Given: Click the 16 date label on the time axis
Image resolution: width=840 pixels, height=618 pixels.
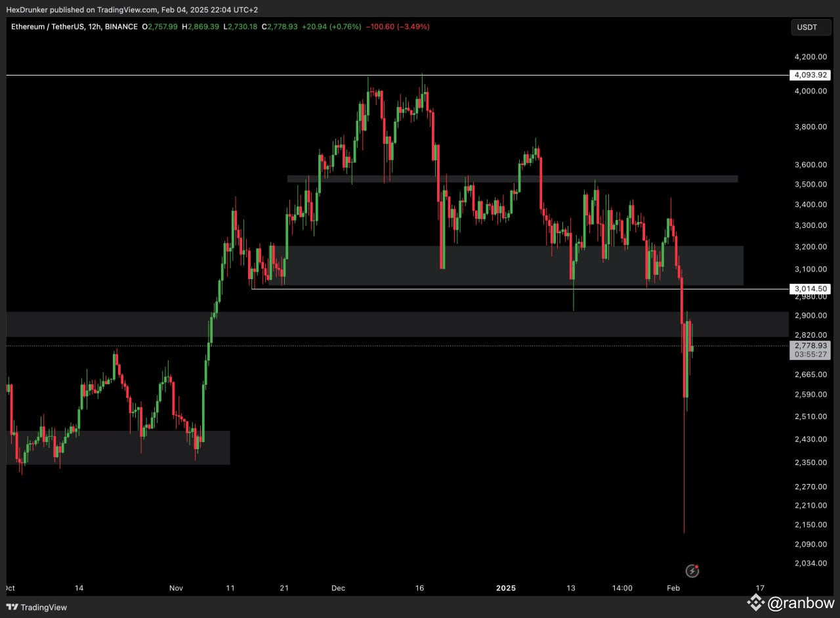Looking at the screenshot, I should click(x=420, y=588).
